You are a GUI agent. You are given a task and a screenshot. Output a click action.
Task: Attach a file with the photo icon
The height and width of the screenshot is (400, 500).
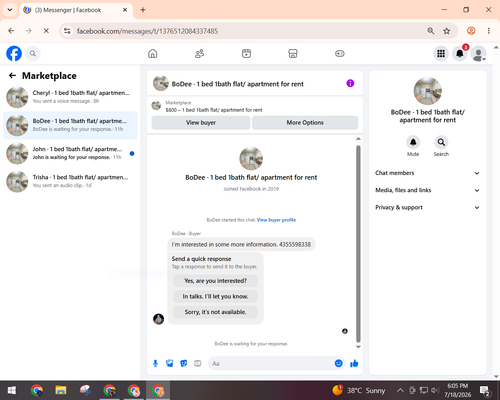click(x=170, y=363)
